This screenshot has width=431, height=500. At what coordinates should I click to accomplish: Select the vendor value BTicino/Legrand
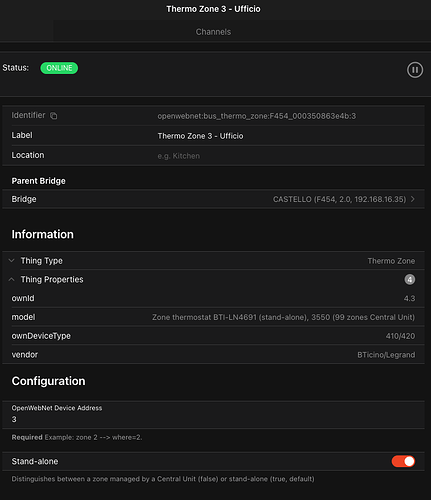pos(386,355)
